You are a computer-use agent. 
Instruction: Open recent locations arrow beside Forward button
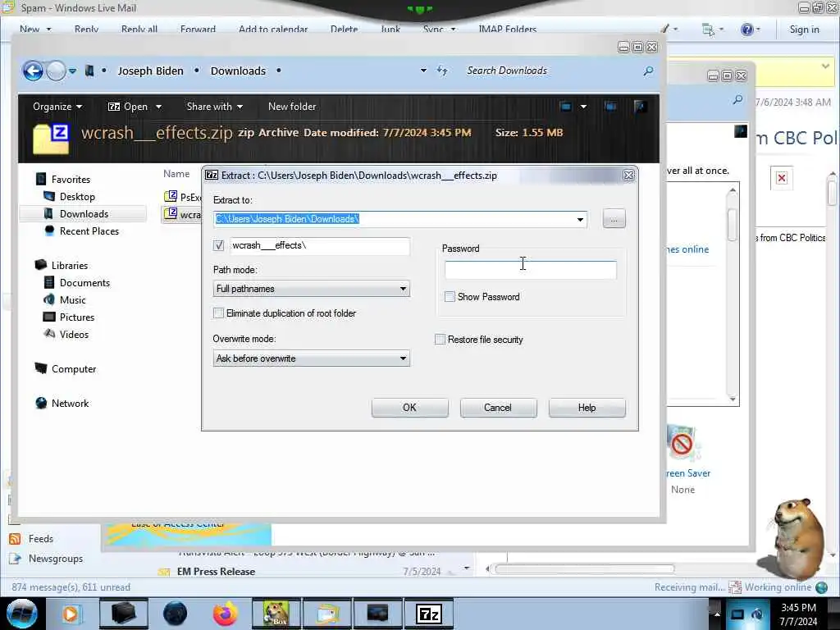point(72,71)
